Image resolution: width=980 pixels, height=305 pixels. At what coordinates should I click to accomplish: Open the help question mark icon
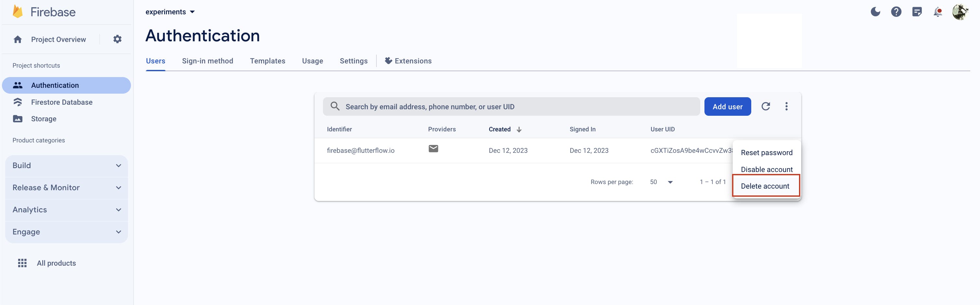[x=896, y=12]
